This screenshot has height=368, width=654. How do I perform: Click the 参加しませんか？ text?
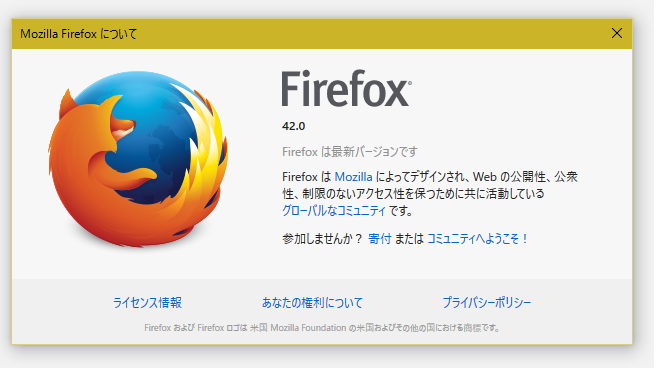(x=322, y=239)
